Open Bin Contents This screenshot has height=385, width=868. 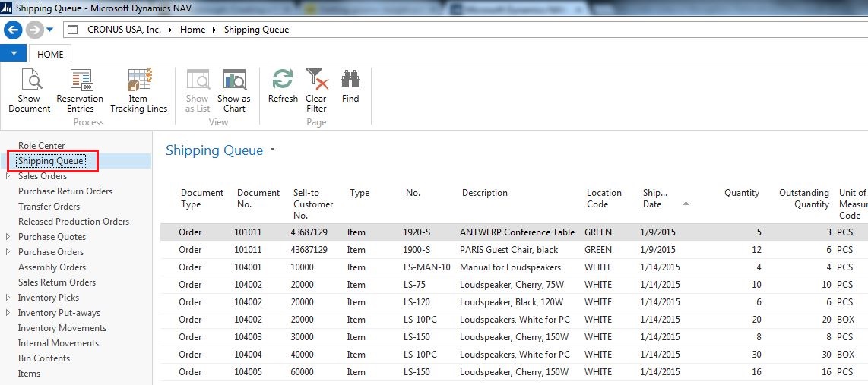coord(44,358)
